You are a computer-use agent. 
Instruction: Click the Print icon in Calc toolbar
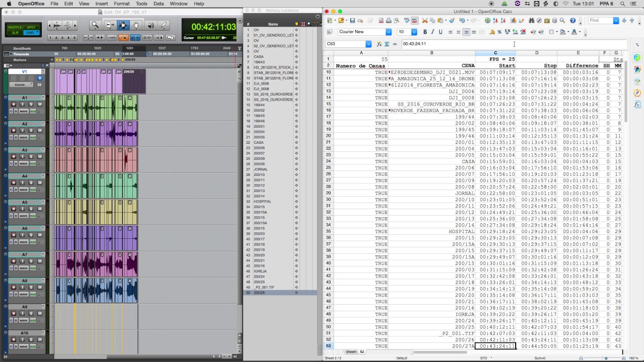pos(388,21)
